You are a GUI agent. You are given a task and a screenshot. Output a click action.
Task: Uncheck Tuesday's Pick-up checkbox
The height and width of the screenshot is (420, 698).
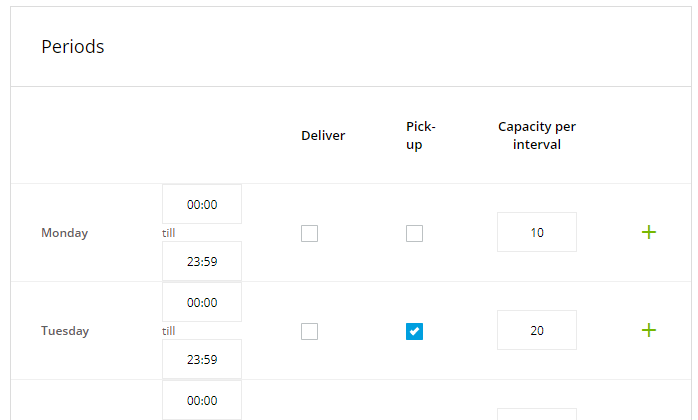click(414, 332)
